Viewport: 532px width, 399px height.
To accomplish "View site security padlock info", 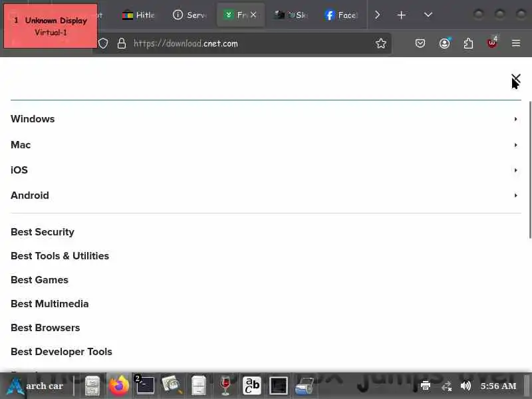I will pos(122,43).
